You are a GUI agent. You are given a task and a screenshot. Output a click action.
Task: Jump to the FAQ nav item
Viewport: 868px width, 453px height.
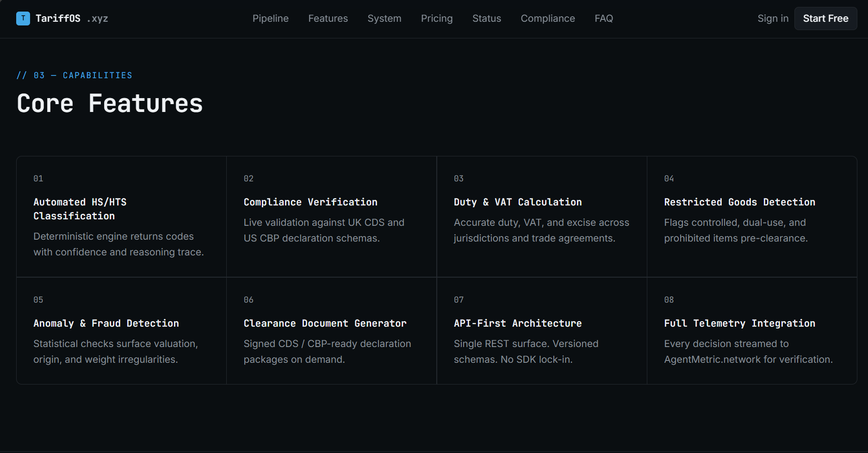point(604,19)
